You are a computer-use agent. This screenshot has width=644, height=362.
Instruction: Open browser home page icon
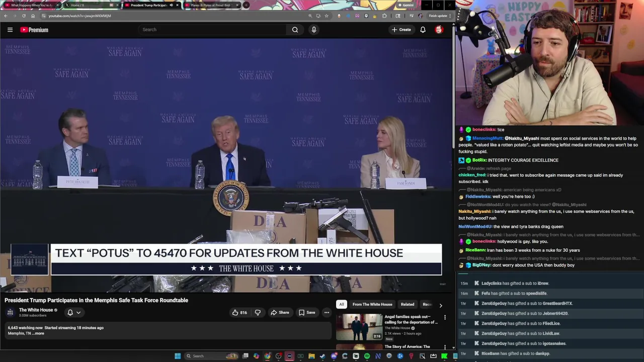[33, 16]
